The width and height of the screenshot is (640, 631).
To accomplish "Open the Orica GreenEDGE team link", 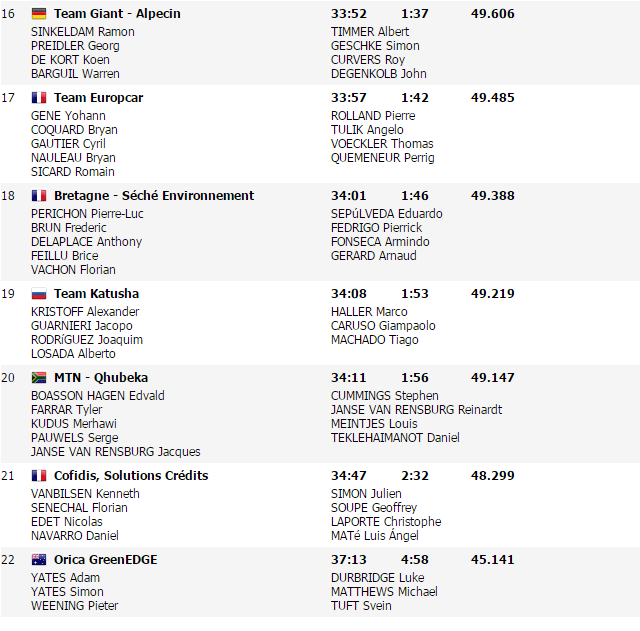I will [105, 560].
